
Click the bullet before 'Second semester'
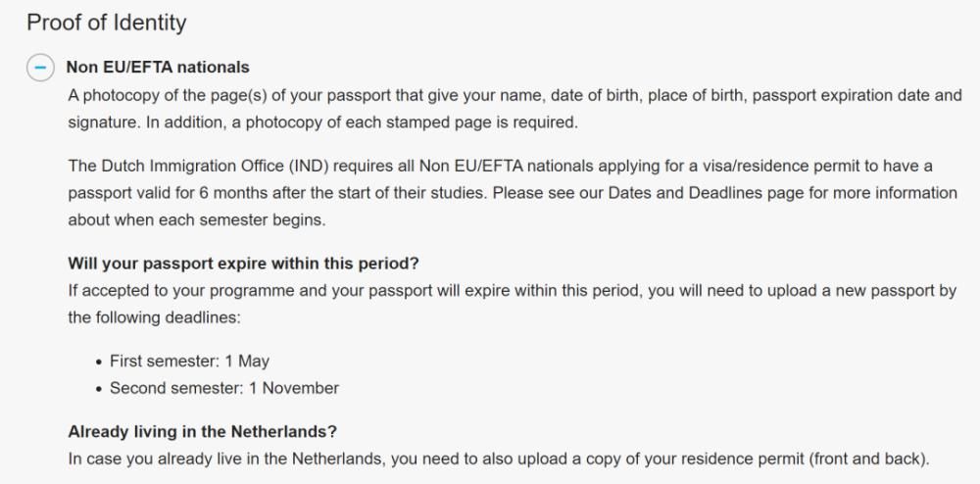click(100, 389)
